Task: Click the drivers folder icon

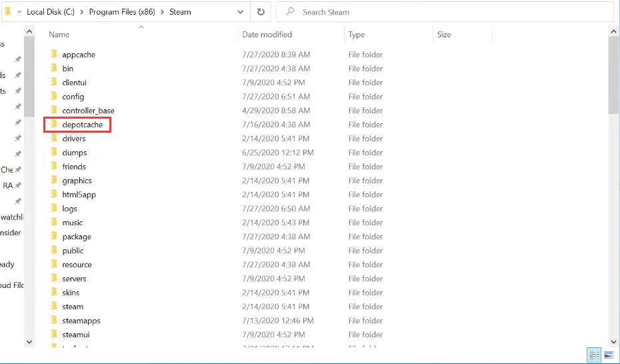Action: click(54, 138)
